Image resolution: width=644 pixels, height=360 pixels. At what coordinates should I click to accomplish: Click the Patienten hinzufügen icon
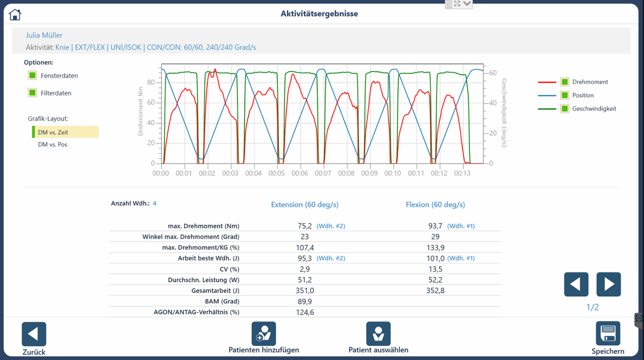click(x=264, y=333)
